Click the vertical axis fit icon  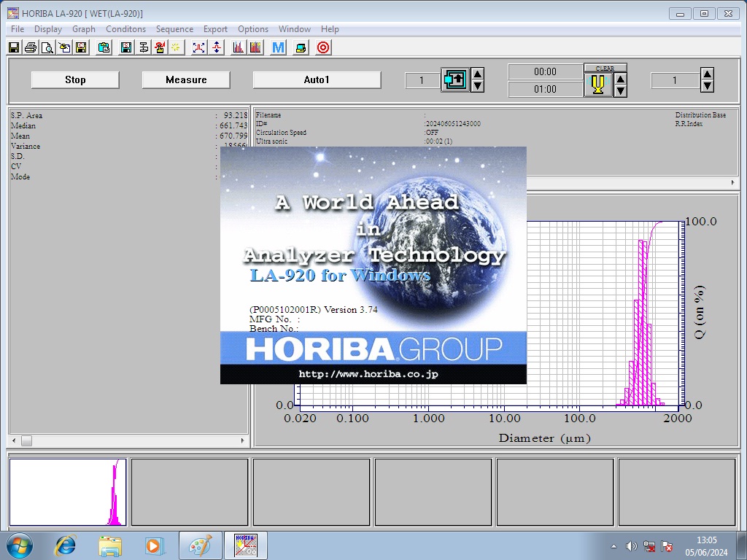(215, 47)
